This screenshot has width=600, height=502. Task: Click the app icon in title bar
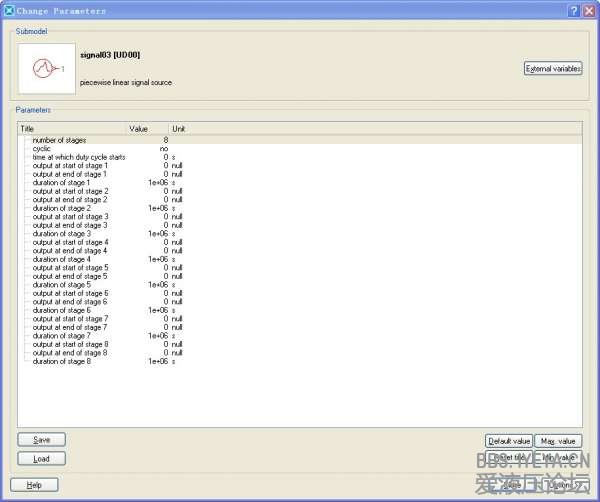(x=9, y=9)
